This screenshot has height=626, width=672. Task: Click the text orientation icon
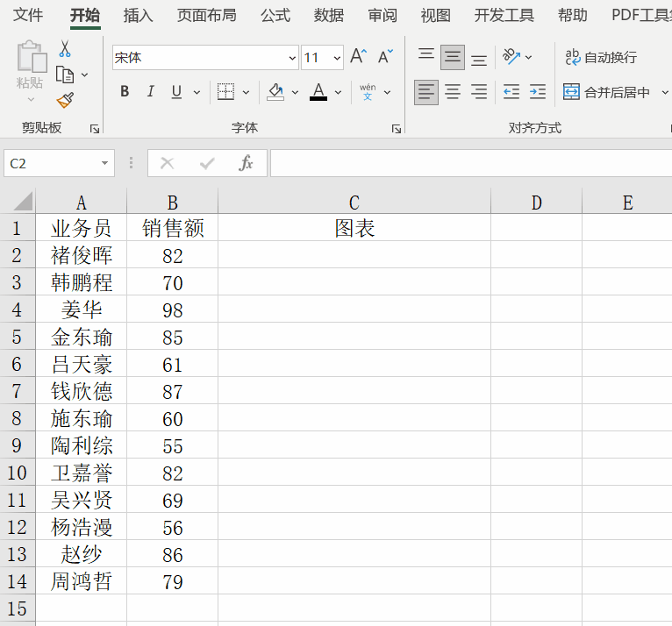click(511, 56)
